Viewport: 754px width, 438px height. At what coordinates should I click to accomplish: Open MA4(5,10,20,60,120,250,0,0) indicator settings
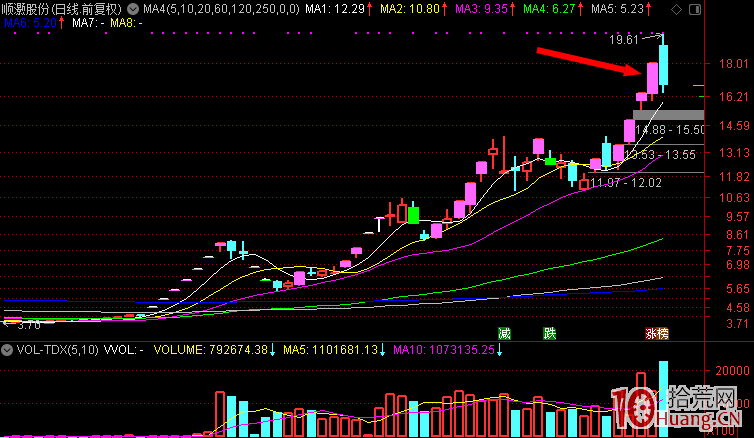(221, 9)
